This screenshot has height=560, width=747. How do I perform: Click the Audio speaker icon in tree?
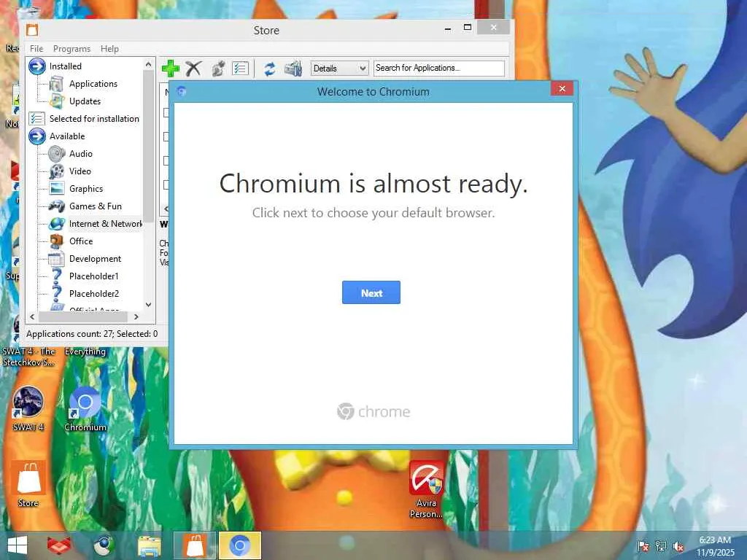click(57, 154)
